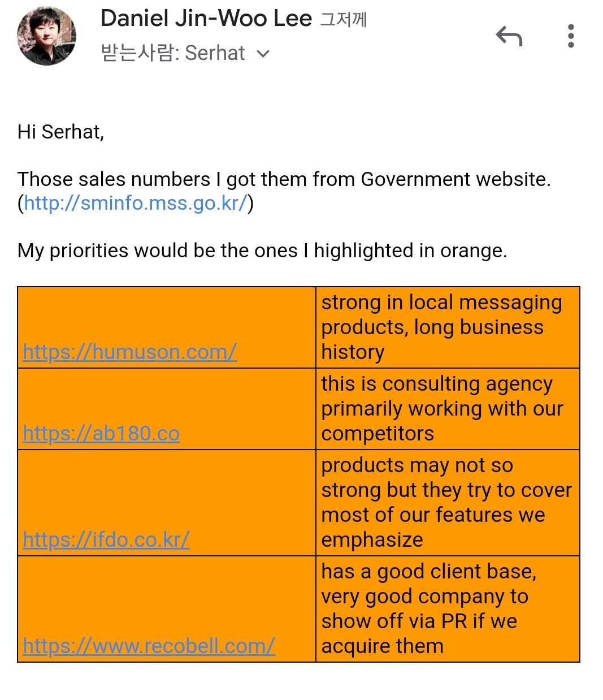Open the humuson.com link

point(129,352)
